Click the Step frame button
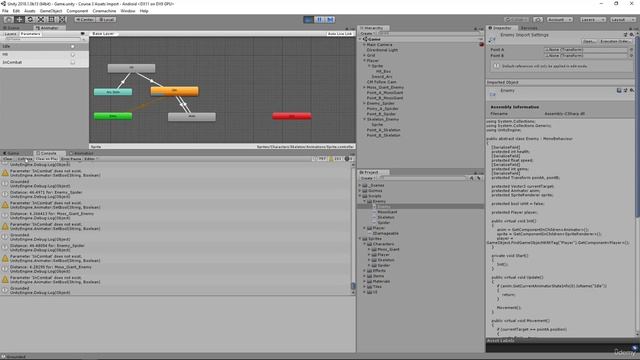Image resolution: width=640 pixels, height=360 pixels. 330,19
